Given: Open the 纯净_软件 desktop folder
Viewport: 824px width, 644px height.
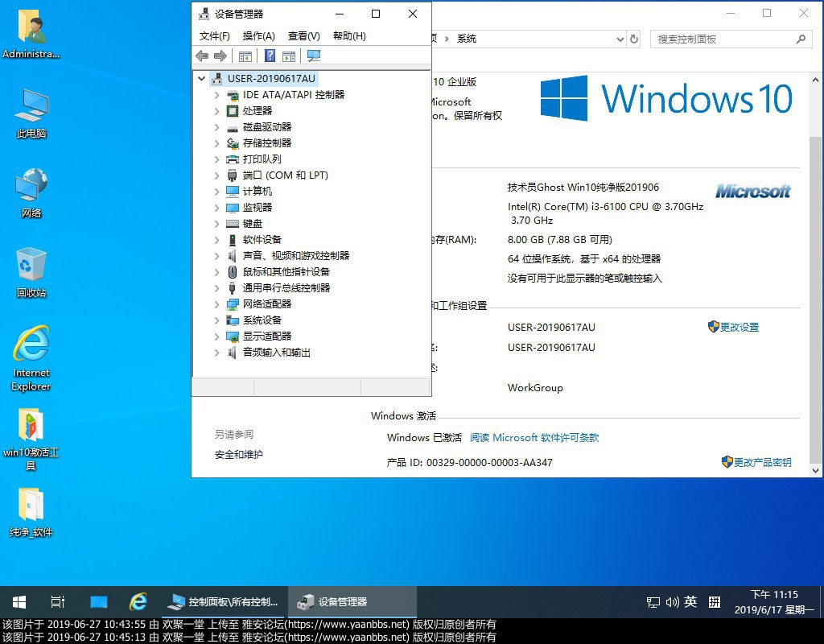Looking at the screenshot, I should pyautogui.click(x=31, y=513).
